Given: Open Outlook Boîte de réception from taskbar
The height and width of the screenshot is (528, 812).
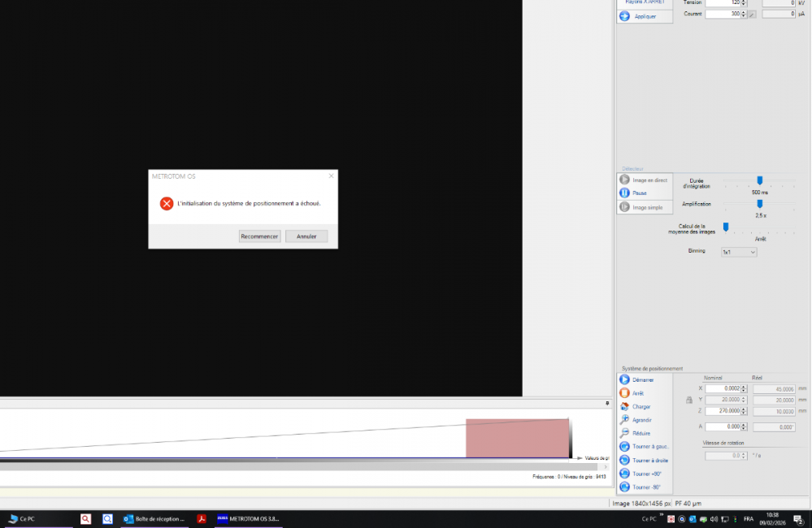Looking at the screenshot, I should point(154,519).
